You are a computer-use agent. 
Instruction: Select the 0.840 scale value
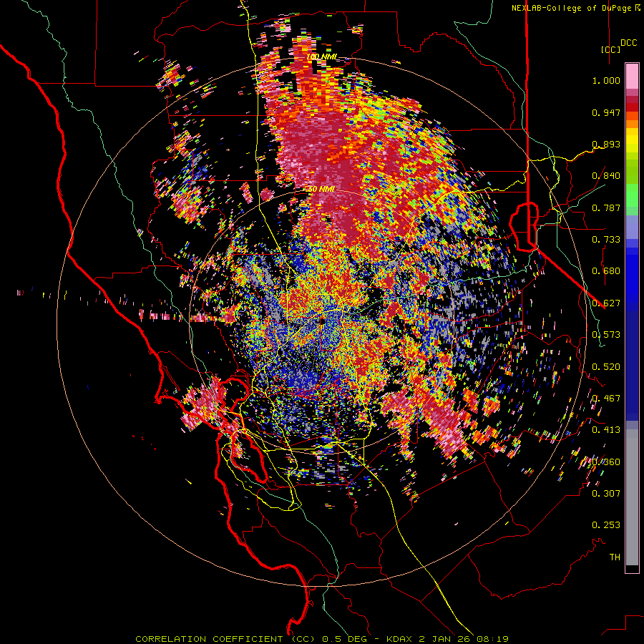point(606,176)
